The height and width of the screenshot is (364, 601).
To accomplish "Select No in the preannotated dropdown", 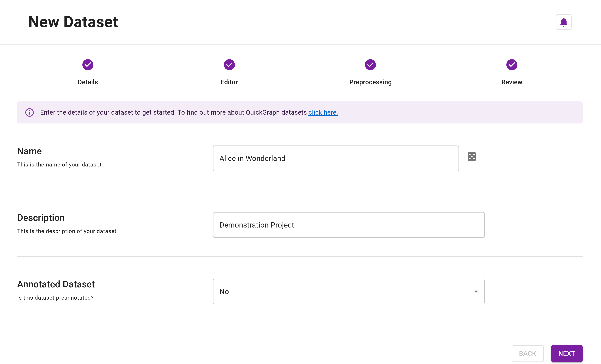I will (349, 291).
